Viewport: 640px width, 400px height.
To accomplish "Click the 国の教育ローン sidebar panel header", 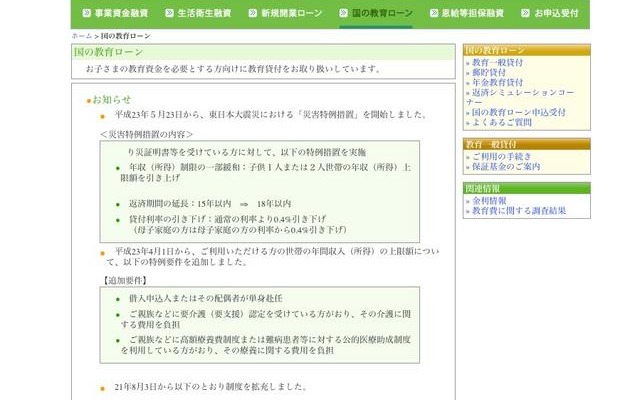I will coord(527,50).
